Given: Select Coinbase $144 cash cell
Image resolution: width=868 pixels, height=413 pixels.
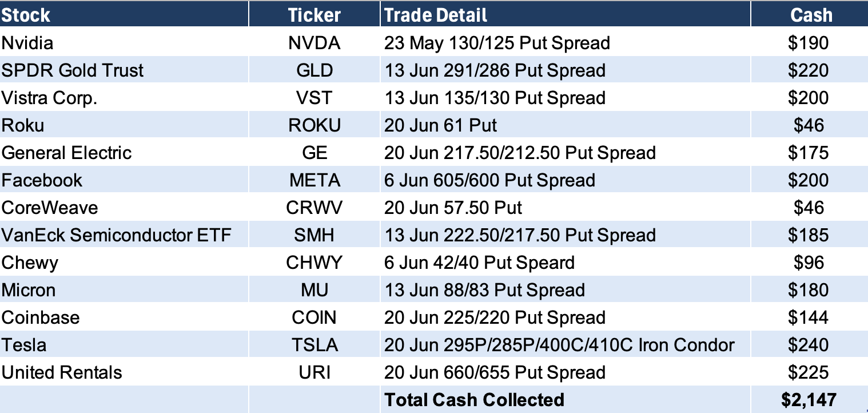Looking at the screenshot, I should coord(809,317).
